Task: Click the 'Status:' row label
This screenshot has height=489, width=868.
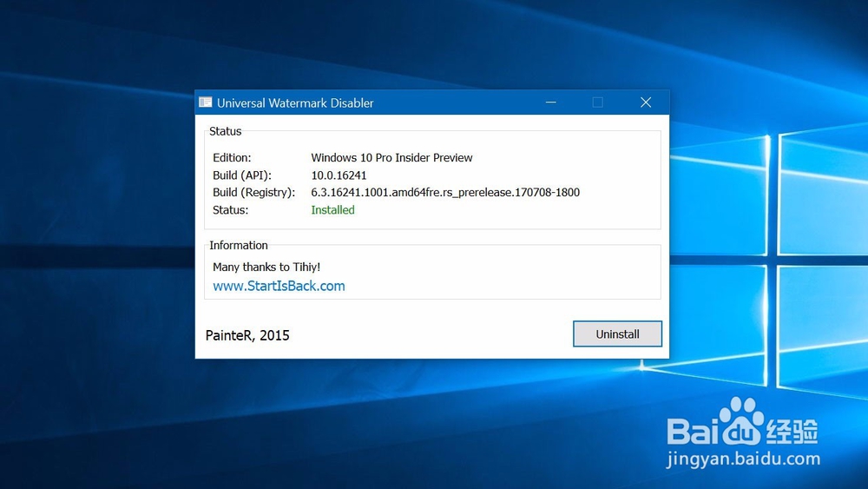Action: (x=230, y=210)
